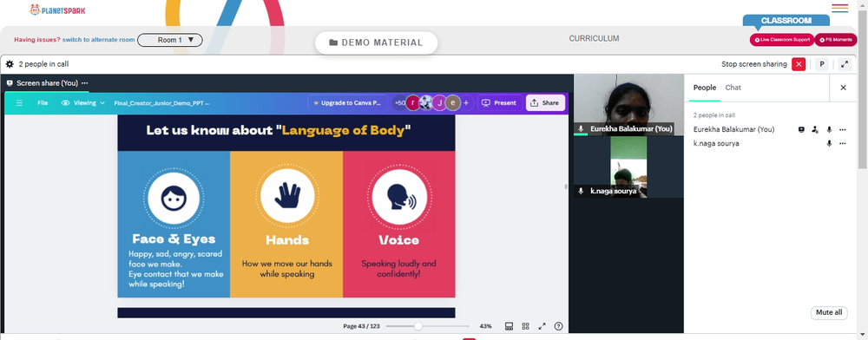
Task: Click the P button in call bar
Action: 822,64
